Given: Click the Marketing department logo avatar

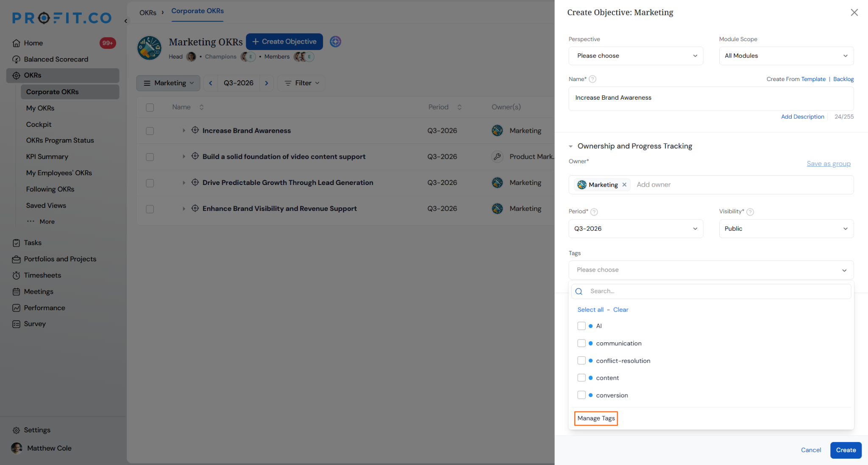Looking at the screenshot, I should (x=149, y=48).
